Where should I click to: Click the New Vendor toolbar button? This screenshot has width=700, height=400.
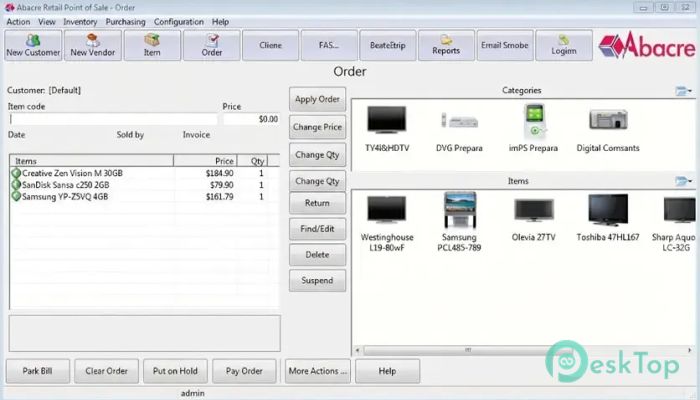click(x=93, y=45)
